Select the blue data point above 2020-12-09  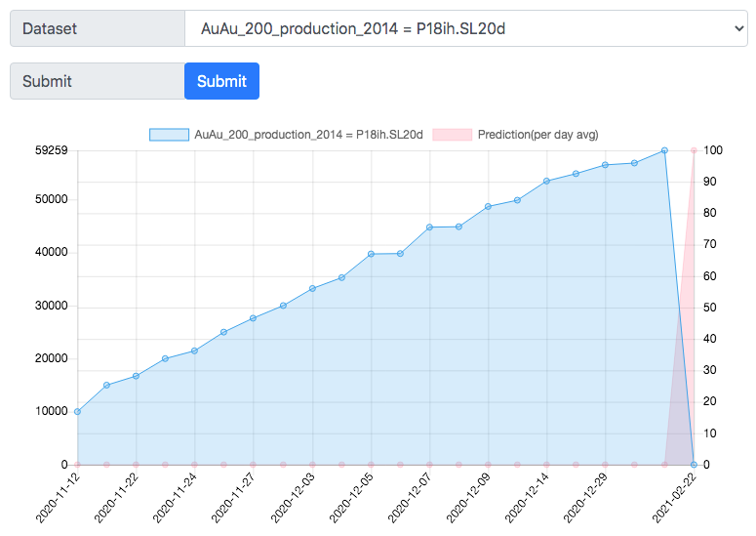pos(488,206)
